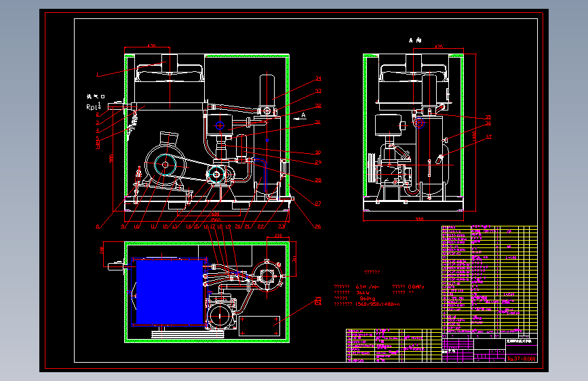
Task: Select the 1480 height dimension on the side view
Action: (x=474, y=137)
